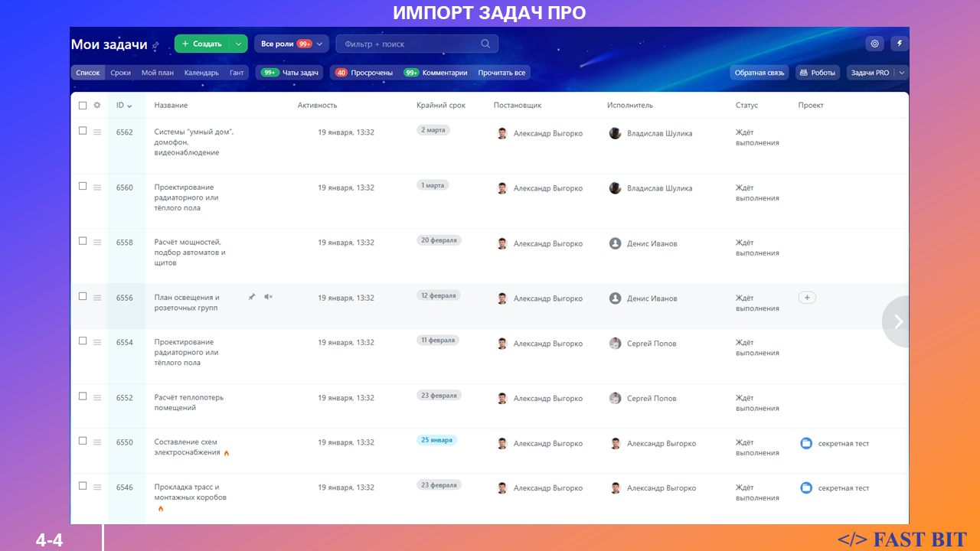Select the checkbox for task 6546
Screen dimensions: 980x551
(x=83, y=485)
